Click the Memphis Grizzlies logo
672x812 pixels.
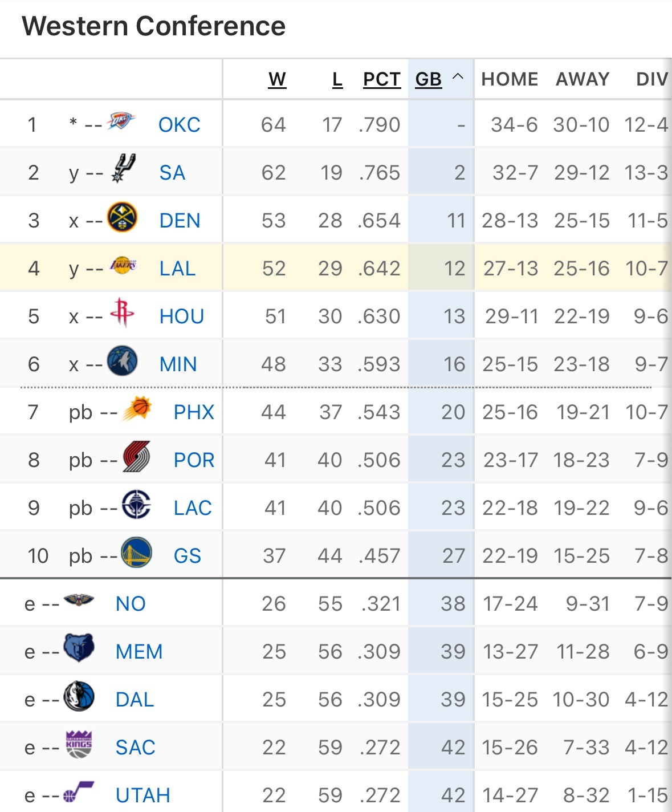(x=79, y=648)
